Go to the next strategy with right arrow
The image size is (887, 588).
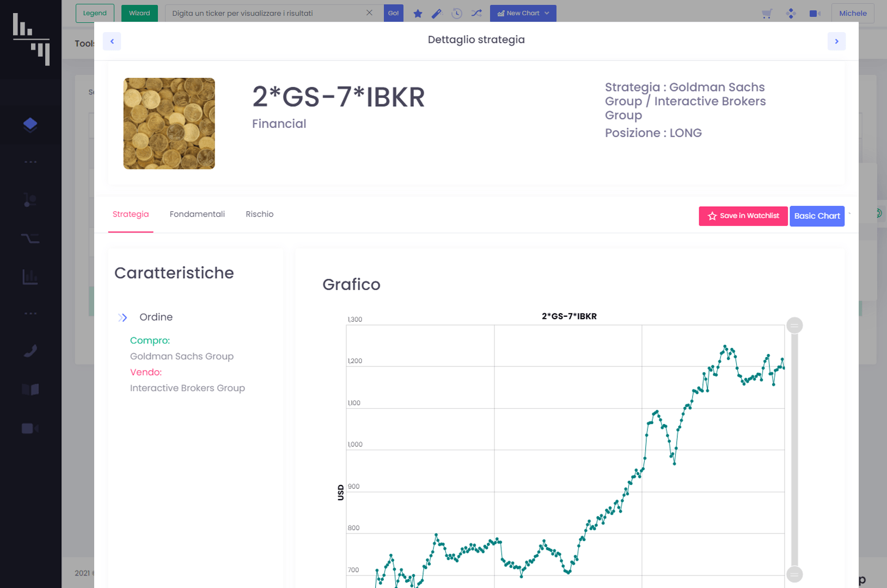836,41
